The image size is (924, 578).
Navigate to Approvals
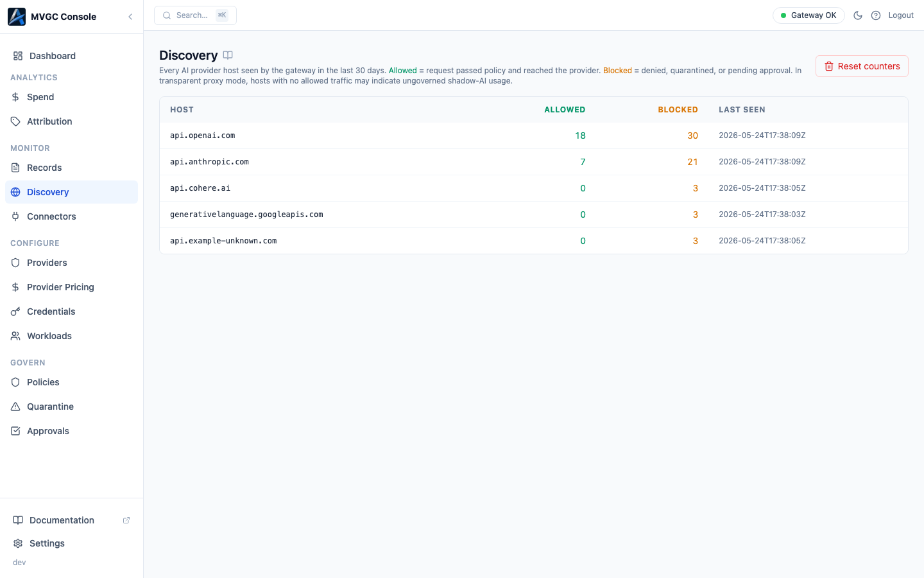coord(72,431)
